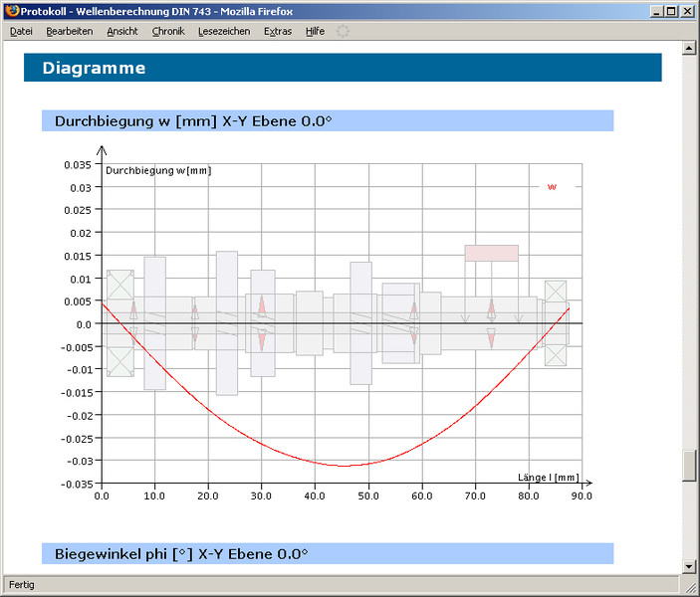Click the right bearing symbol on the shaft
Image resolution: width=700 pixels, height=597 pixels.
555,323
